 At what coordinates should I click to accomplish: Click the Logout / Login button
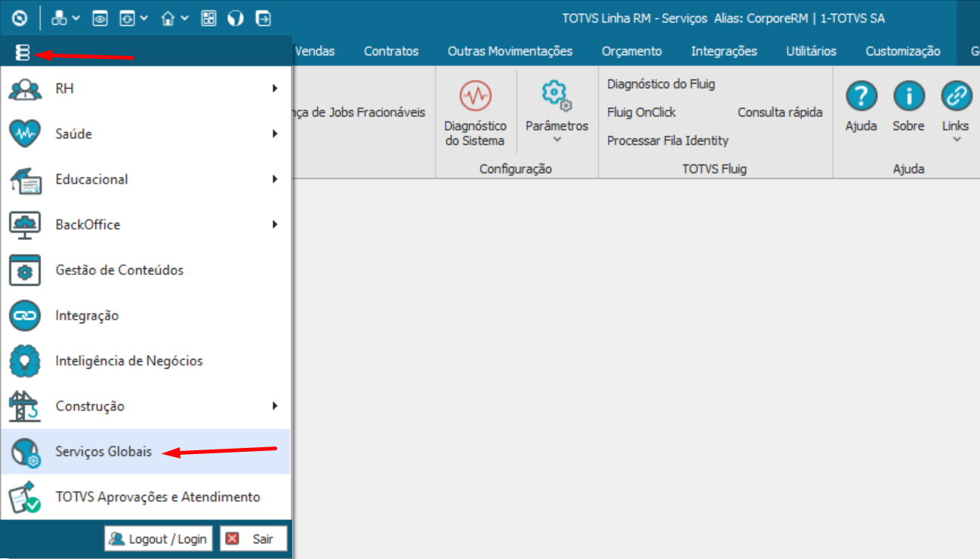pyautogui.click(x=159, y=539)
